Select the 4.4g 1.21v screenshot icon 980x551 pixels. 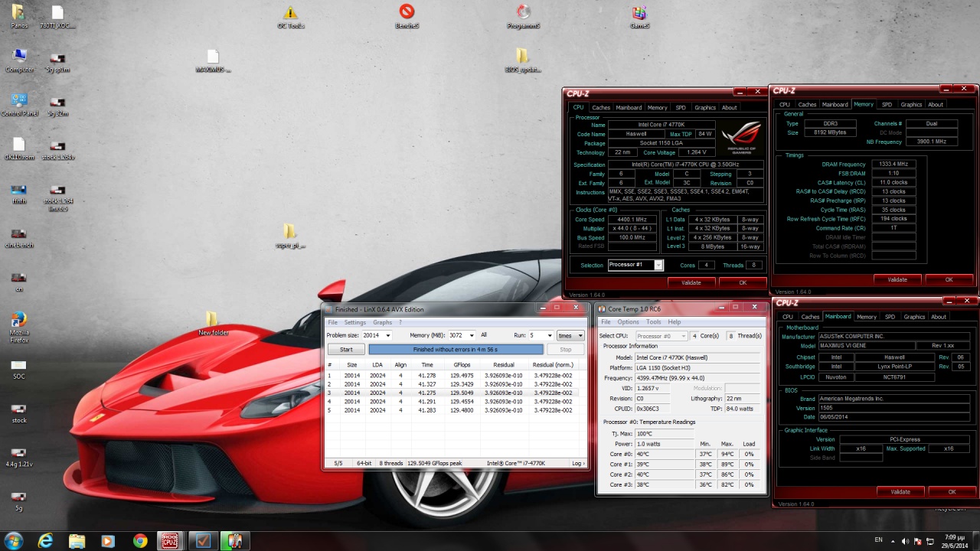click(19, 457)
